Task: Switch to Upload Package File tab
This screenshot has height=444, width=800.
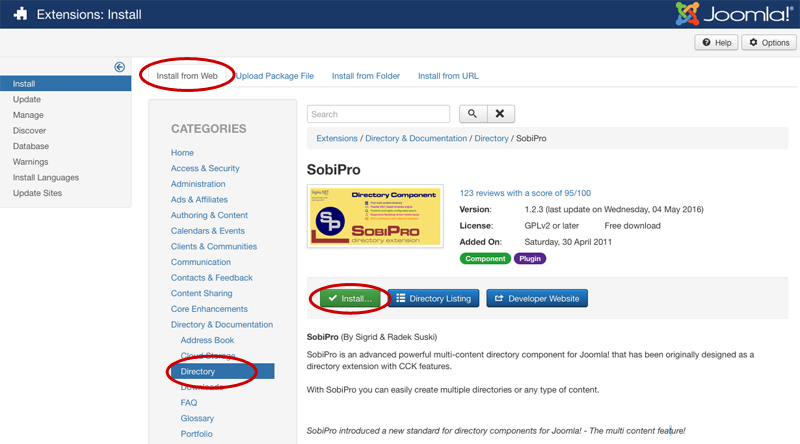Action: (274, 76)
